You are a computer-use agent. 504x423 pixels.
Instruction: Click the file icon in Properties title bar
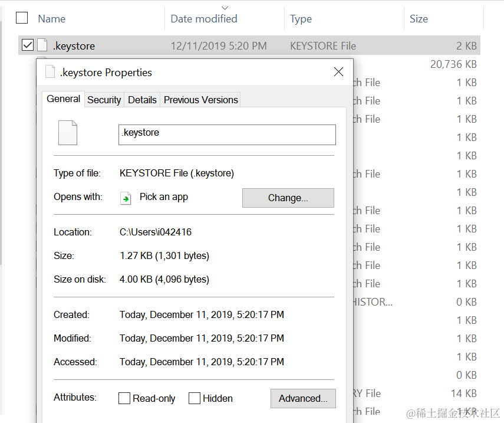coord(50,71)
